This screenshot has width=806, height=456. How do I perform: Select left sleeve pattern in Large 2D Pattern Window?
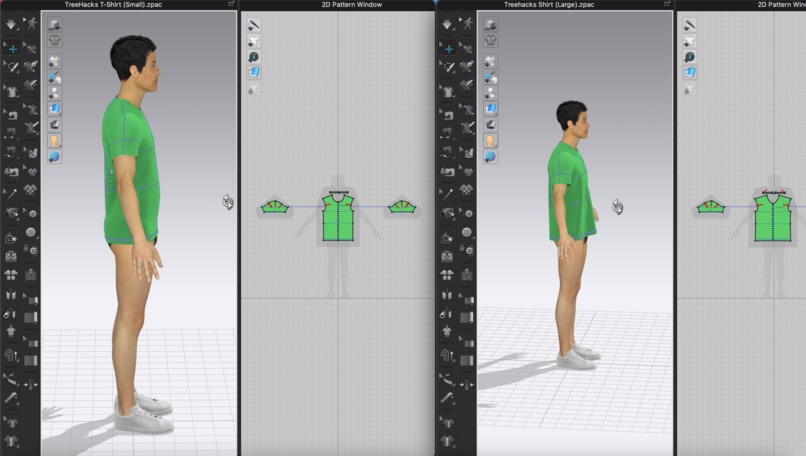pos(710,207)
